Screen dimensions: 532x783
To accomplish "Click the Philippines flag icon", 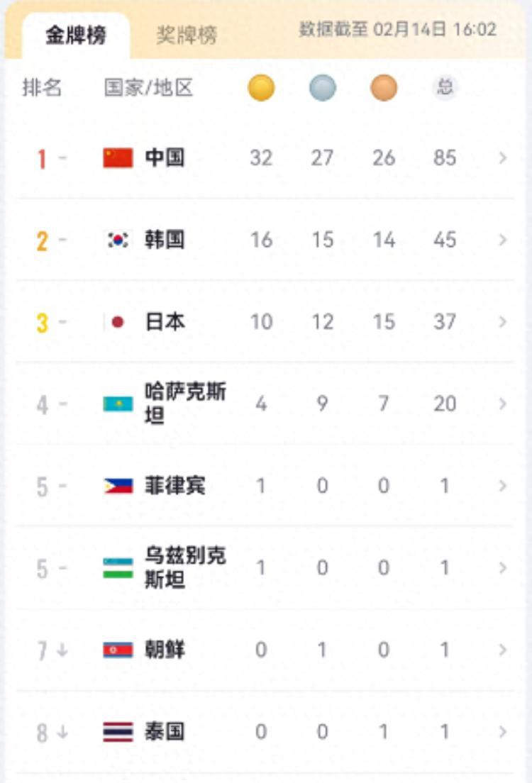I will coord(118,486).
